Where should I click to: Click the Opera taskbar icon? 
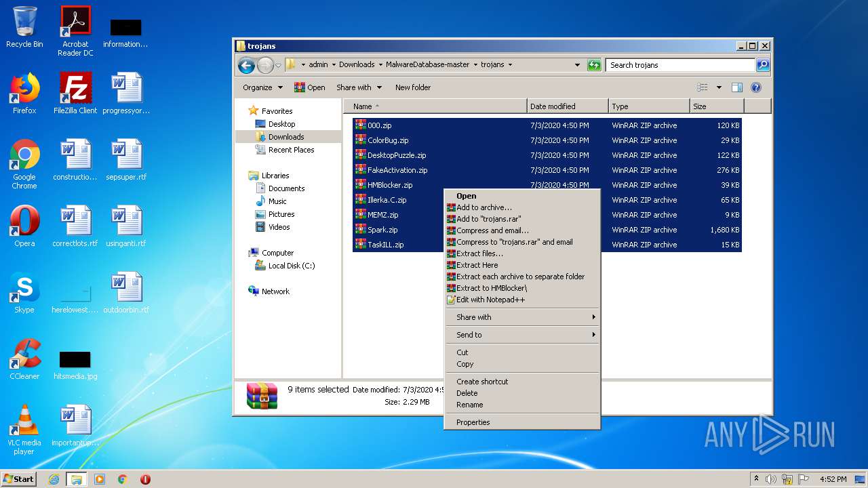pyautogui.click(x=145, y=479)
